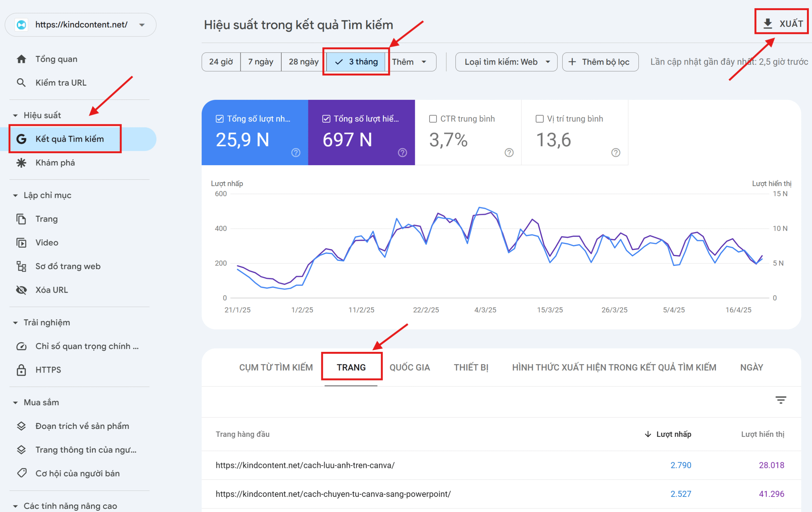Open the kindcontent.net property dropdown
The width and height of the screenshot is (812, 512).
[x=142, y=25]
